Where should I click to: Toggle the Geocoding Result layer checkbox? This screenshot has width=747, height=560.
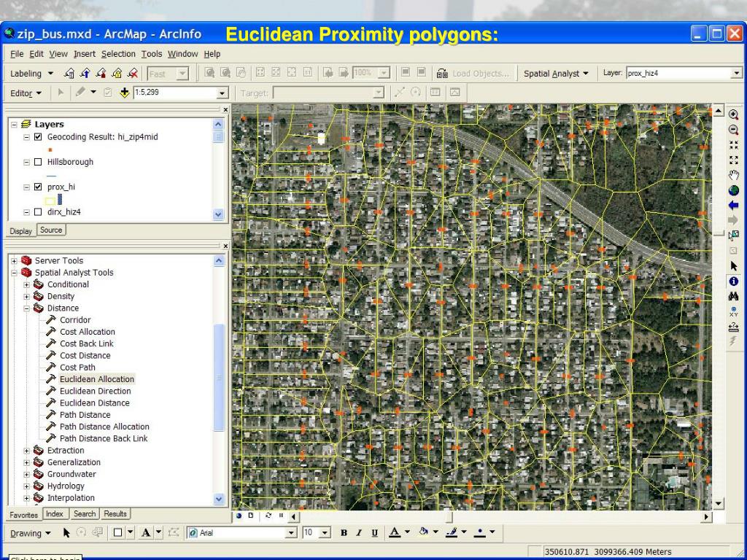point(38,137)
